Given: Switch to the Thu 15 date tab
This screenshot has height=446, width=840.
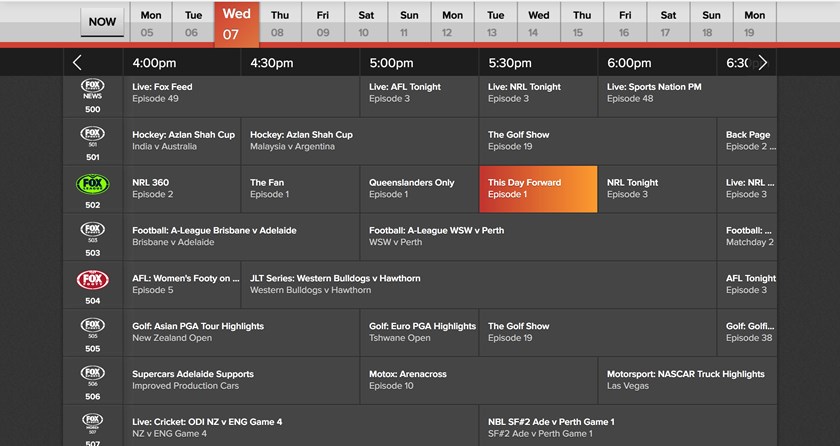Looking at the screenshot, I should pos(582,22).
